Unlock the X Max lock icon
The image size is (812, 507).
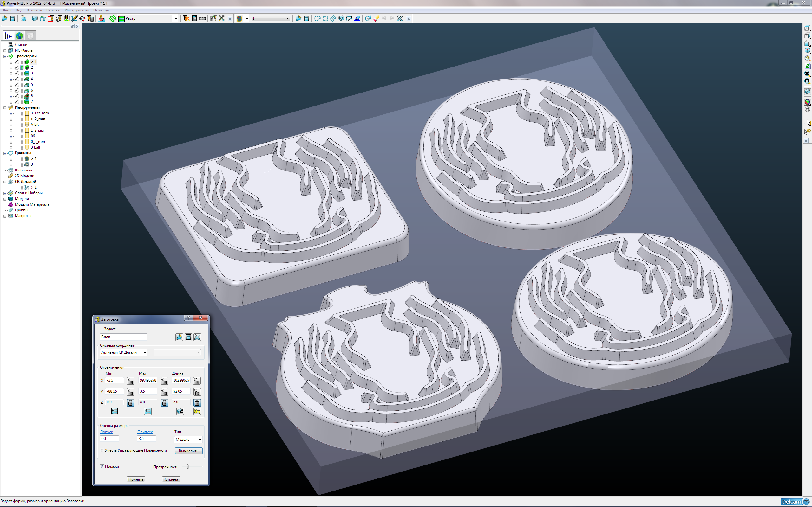pyautogui.click(x=164, y=381)
